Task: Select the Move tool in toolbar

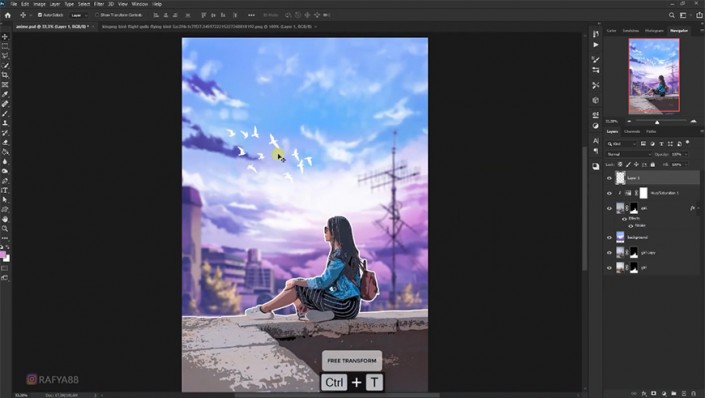Action: pos(5,36)
